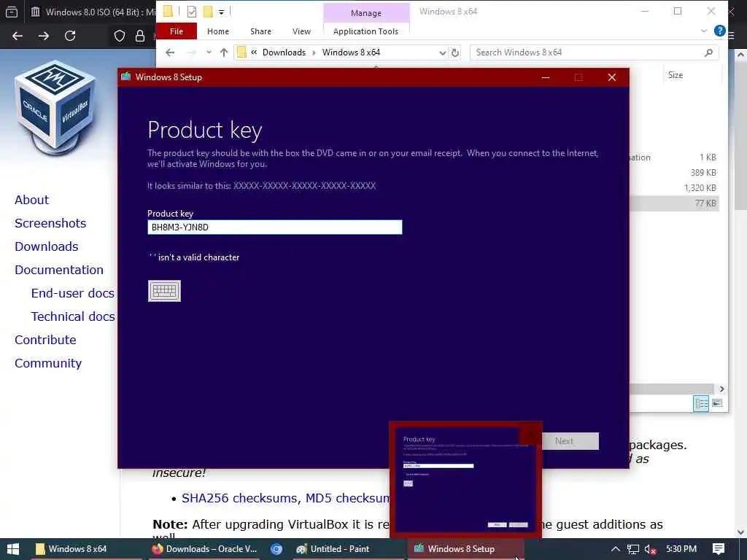The height and width of the screenshot is (560, 747).
Task: Click the Windows 8 Setup preview thumbnail
Action: 465,480
